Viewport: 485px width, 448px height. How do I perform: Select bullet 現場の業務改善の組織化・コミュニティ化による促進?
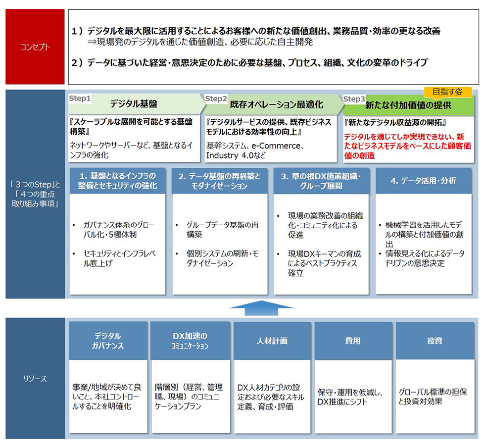tap(326, 225)
